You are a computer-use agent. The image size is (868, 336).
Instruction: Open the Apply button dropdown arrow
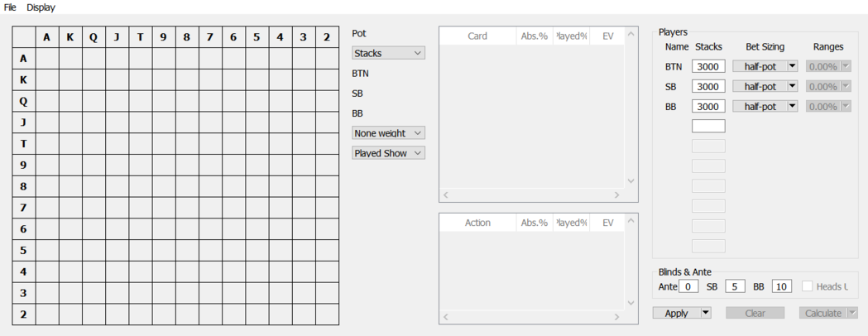706,313
